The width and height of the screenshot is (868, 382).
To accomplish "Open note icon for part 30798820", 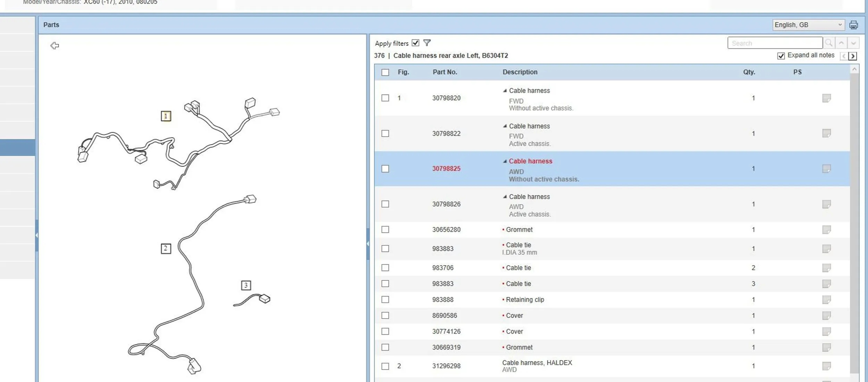I will 826,98.
